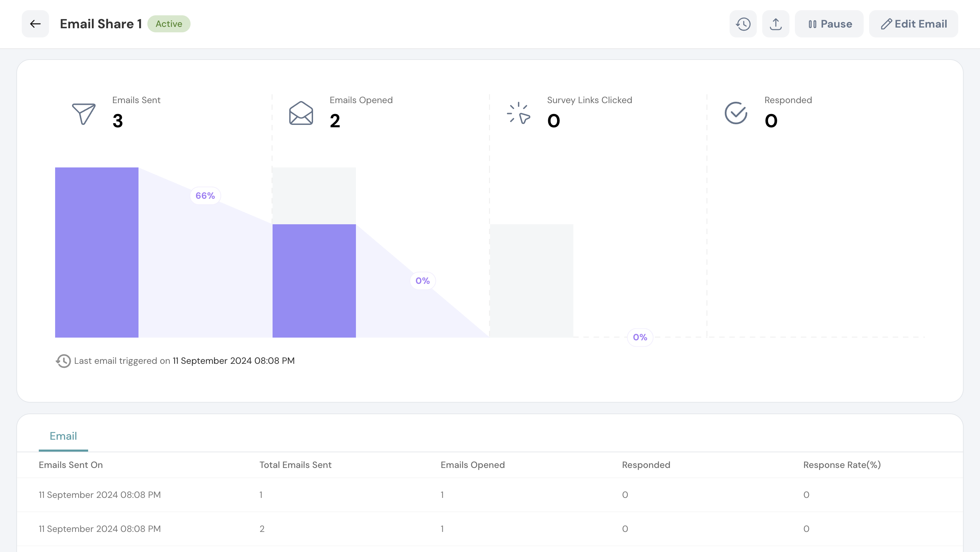Open Edit Email
This screenshot has height=552, width=980.
pos(913,24)
